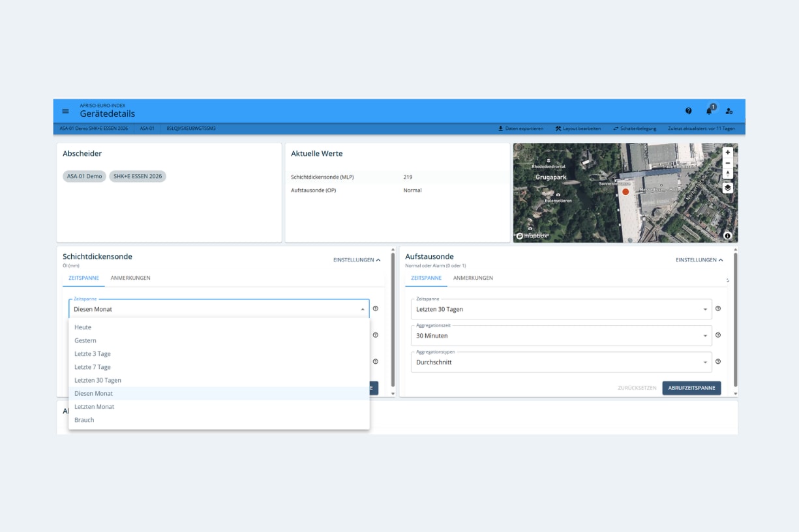The height and width of the screenshot is (532, 799).
Task: Open the help question mark icon
Action: pos(689,111)
